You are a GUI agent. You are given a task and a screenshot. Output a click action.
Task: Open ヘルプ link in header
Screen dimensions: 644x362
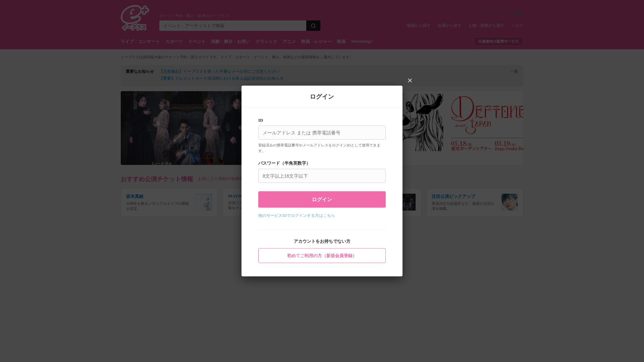[517, 25]
